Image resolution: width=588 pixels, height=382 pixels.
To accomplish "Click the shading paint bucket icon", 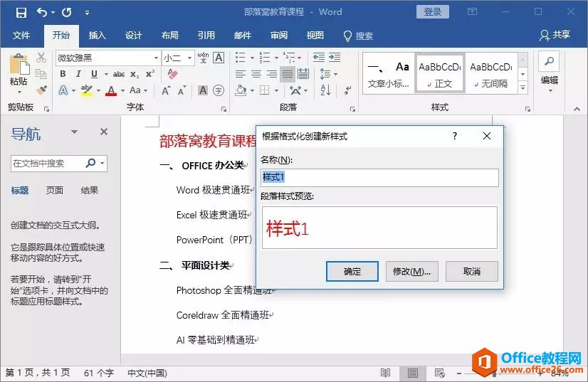I will 241,90.
